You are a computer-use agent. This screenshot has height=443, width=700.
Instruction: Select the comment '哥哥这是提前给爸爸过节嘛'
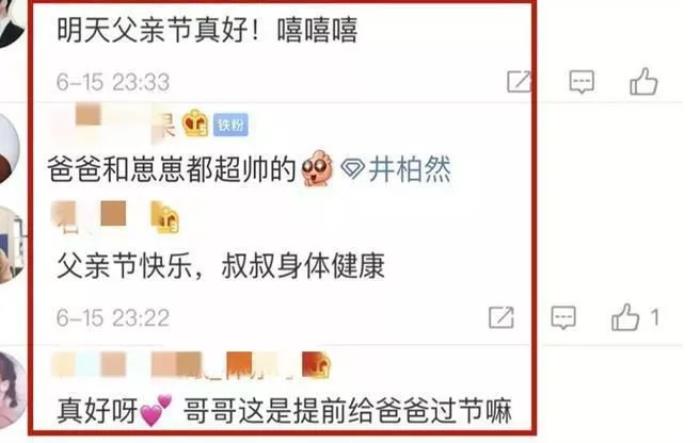coord(347,411)
